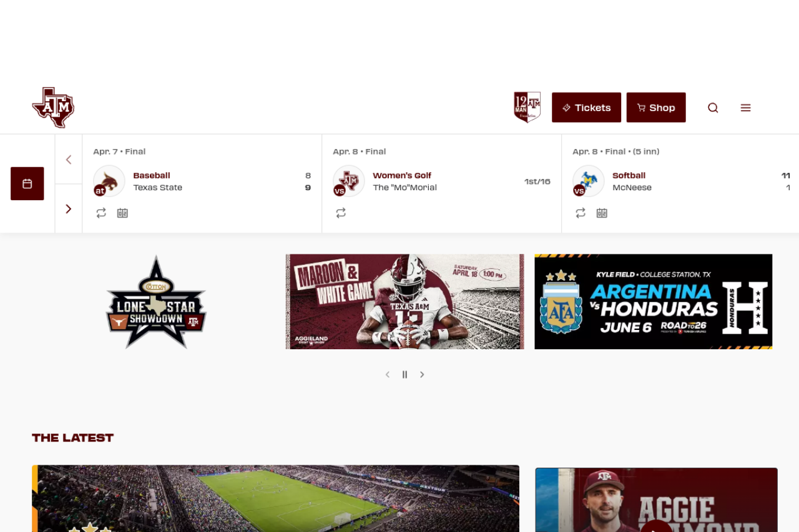Show previous scores with left chevron
This screenshot has height=532, width=799.
tap(69, 160)
